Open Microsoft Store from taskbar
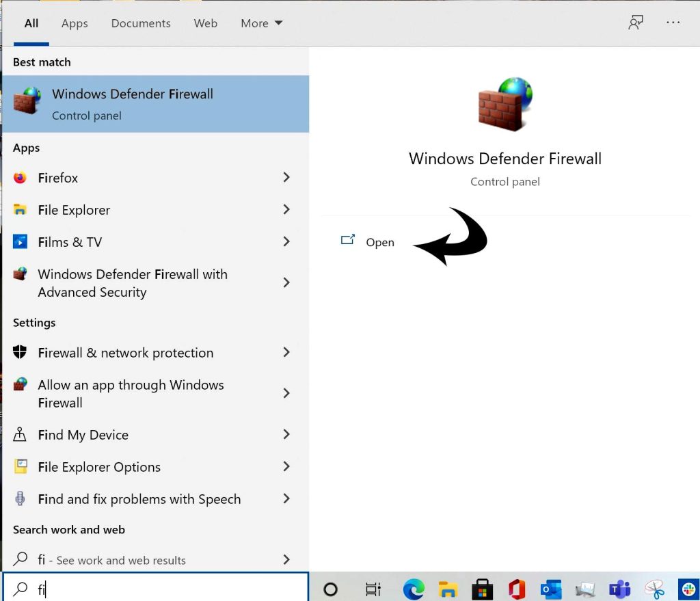 (x=482, y=589)
